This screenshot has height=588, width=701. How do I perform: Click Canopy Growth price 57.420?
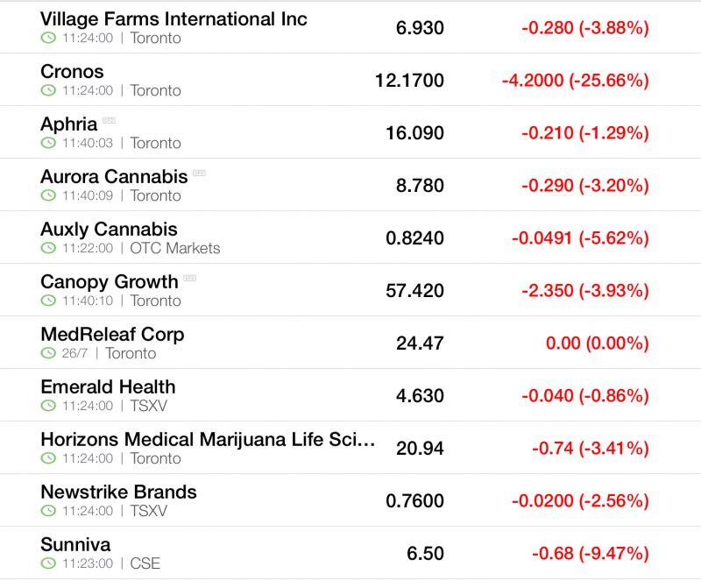click(x=414, y=291)
